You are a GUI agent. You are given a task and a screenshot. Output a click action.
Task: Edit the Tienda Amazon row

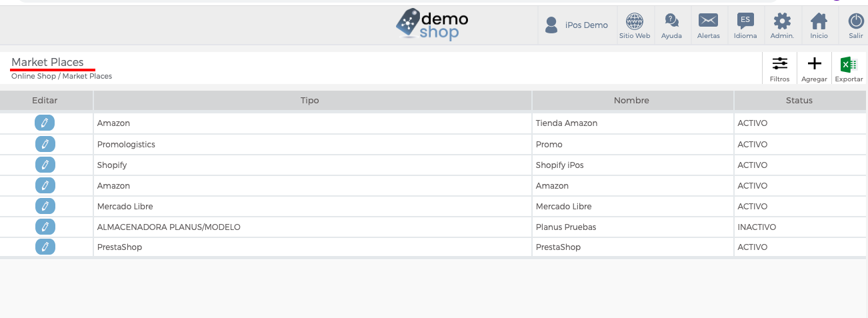coord(45,123)
